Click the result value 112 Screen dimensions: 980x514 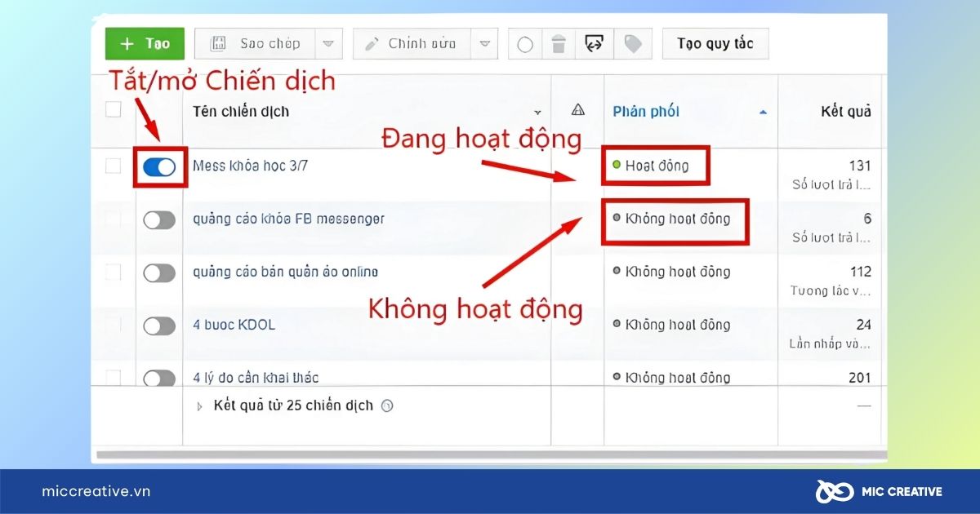[860, 272]
